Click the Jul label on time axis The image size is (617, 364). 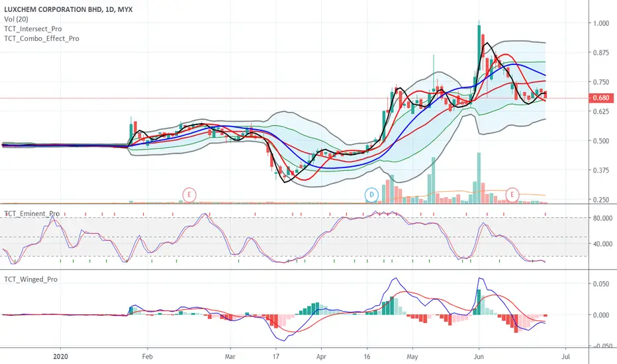566,357
